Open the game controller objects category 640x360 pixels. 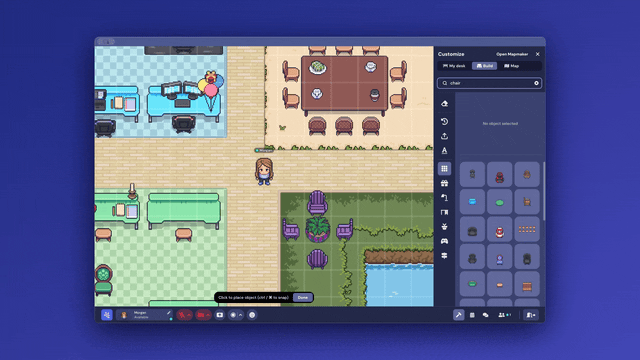[x=444, y=241]
